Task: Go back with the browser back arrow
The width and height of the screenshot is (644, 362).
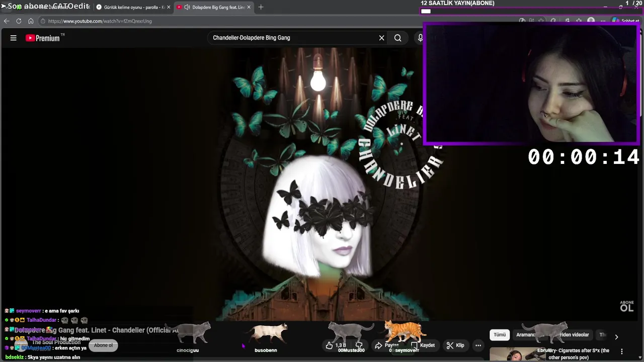Action: tap(7, 21)
